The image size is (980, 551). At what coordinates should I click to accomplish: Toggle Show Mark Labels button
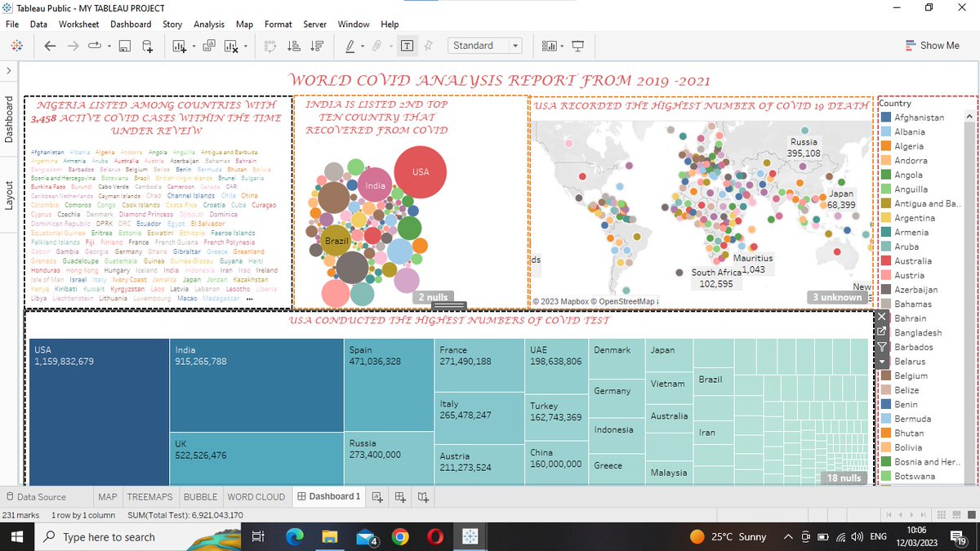click(407, 46)
